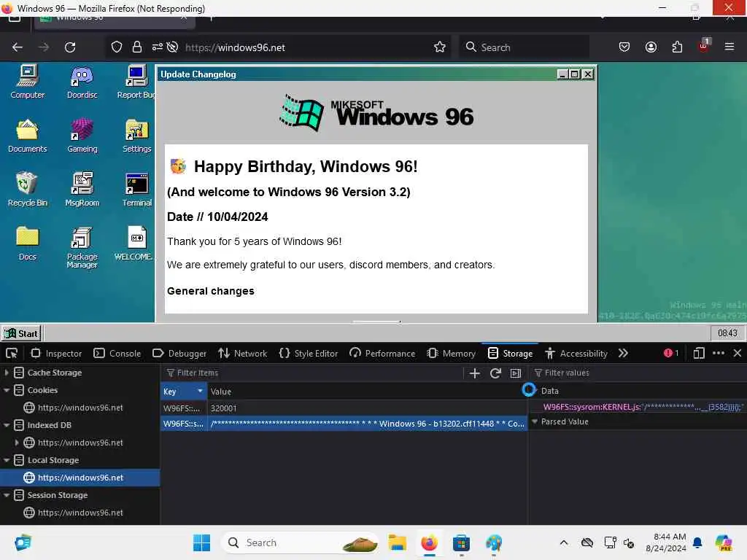Click the Value column header
The height and width of the screenshot is (560, 747).
pyautogui.click(x=368, y=391)
